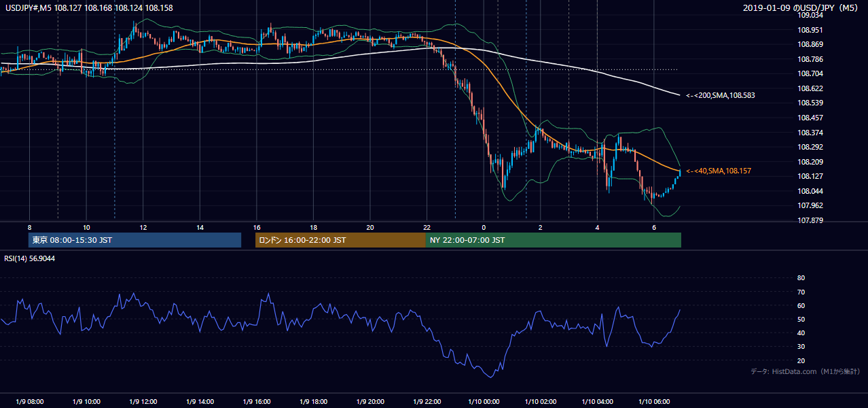Click price axis value 108.786
Screen dimensions: 868x408
coord(810,59)
